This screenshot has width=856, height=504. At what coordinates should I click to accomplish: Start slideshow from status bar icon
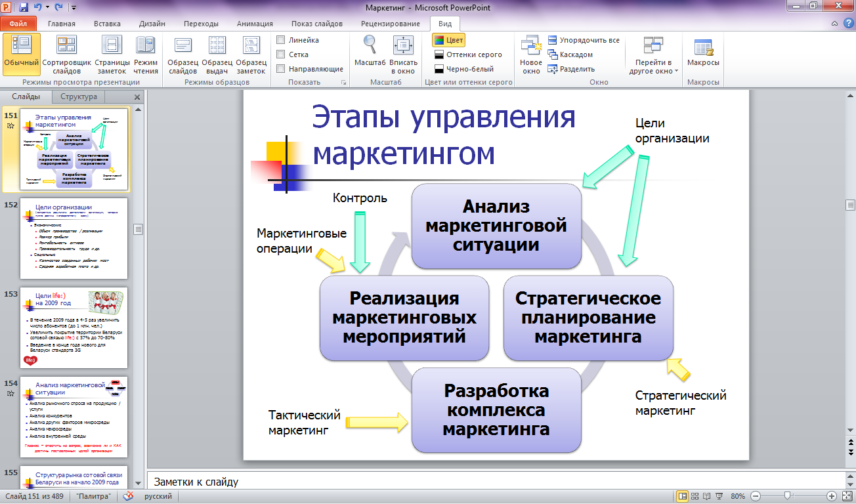[x=719, y=496]
